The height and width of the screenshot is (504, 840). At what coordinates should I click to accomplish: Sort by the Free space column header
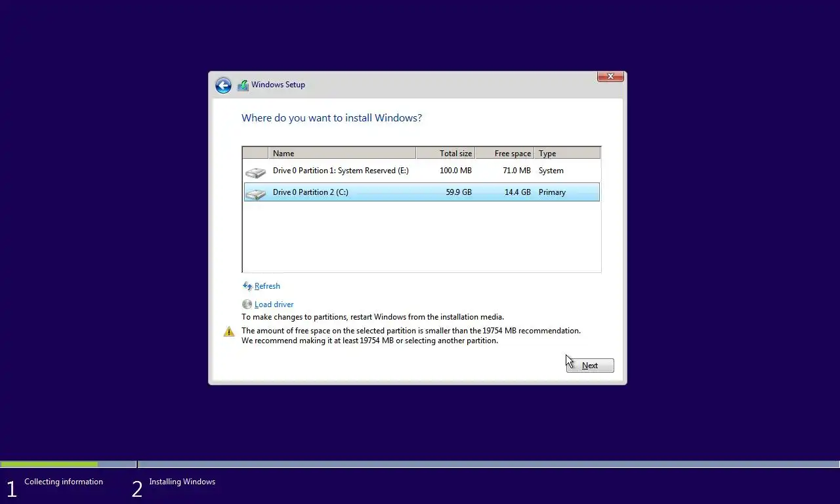[x=505, y=153]
